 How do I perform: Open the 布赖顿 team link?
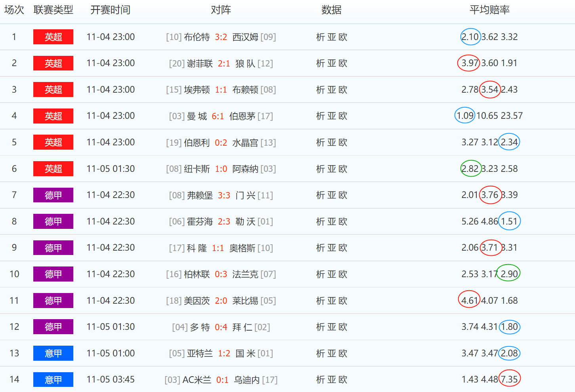click(245, 90)
